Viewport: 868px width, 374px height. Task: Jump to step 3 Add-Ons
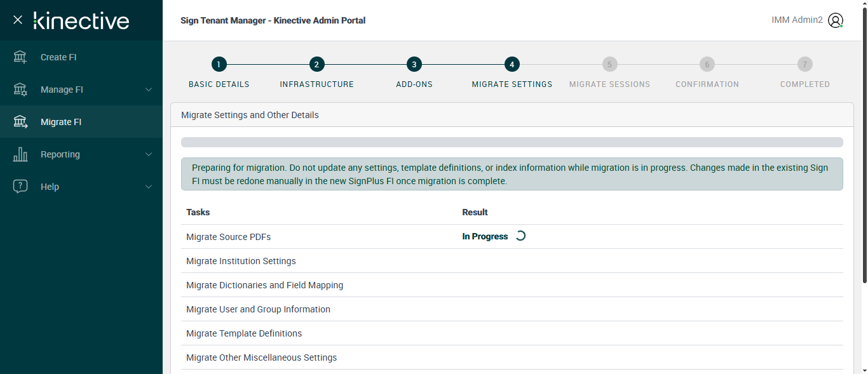coord(414,64)
